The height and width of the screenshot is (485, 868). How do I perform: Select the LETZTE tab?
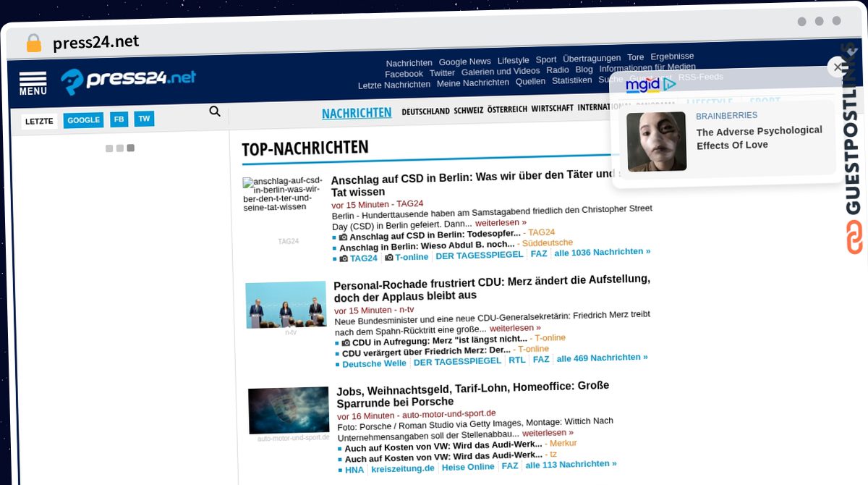point(40,121)
